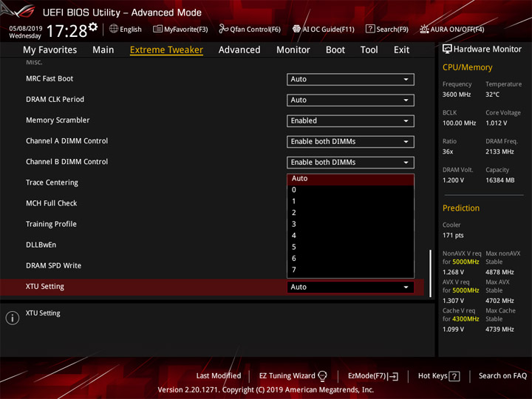Click the CPU/Memory heading

tap(467, 67)
